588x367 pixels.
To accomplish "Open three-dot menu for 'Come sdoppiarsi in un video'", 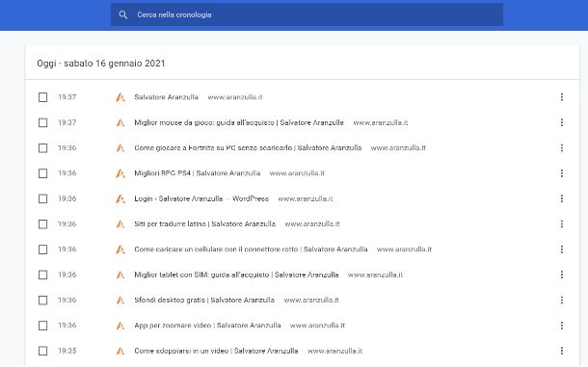I will 561,351.
